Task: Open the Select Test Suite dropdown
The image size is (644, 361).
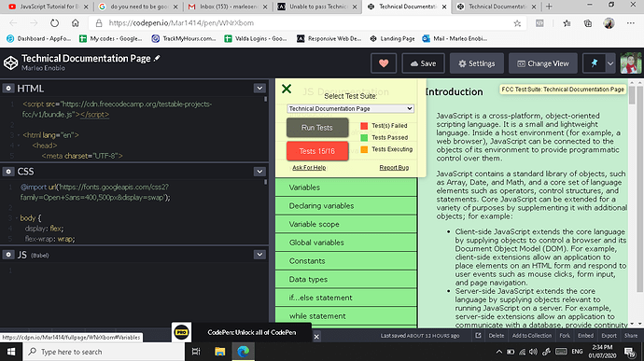Action: coord(350,108)
